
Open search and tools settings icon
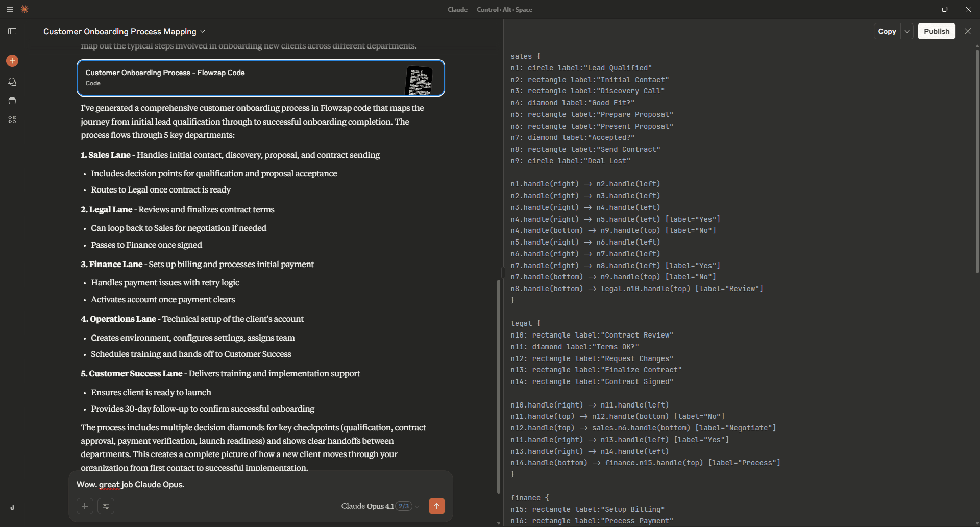tap(106, 506)
